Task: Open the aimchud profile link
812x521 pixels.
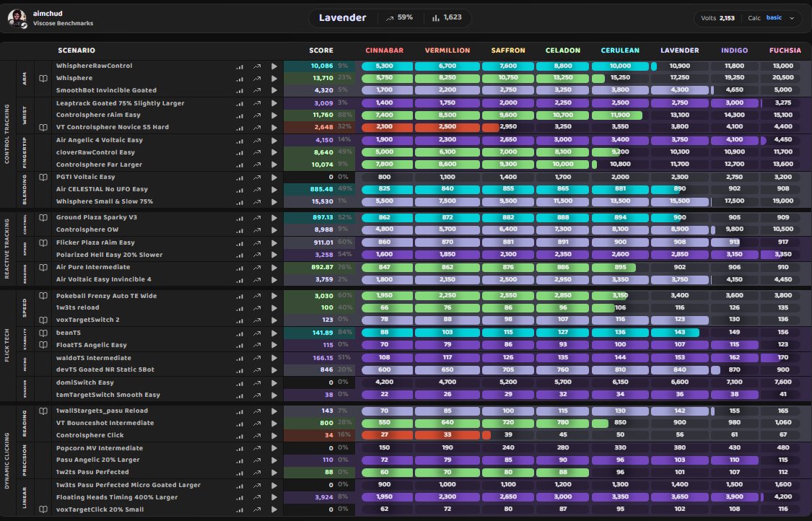Action: [47, 12]
